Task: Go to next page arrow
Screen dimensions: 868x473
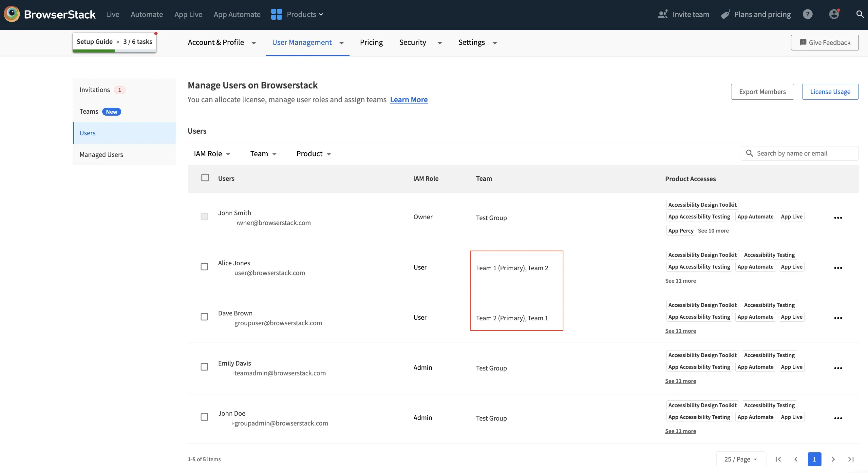Action: (x=833, y=459)
